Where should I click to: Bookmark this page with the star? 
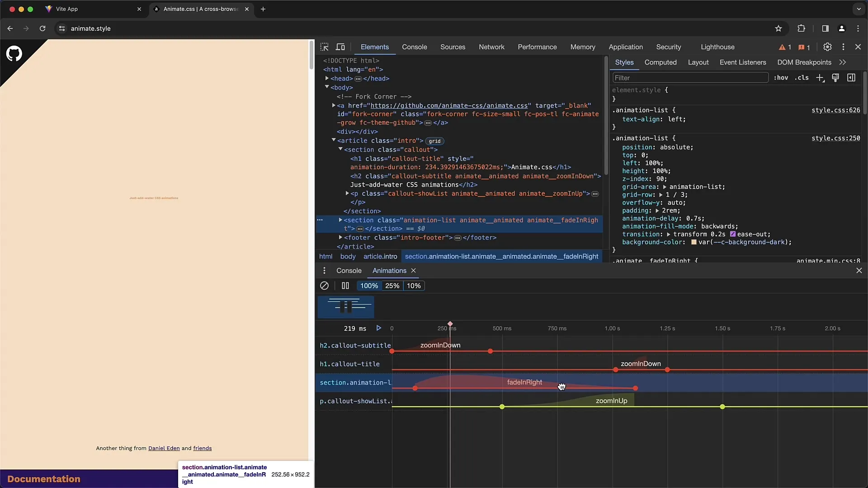[x=778, y=28]
